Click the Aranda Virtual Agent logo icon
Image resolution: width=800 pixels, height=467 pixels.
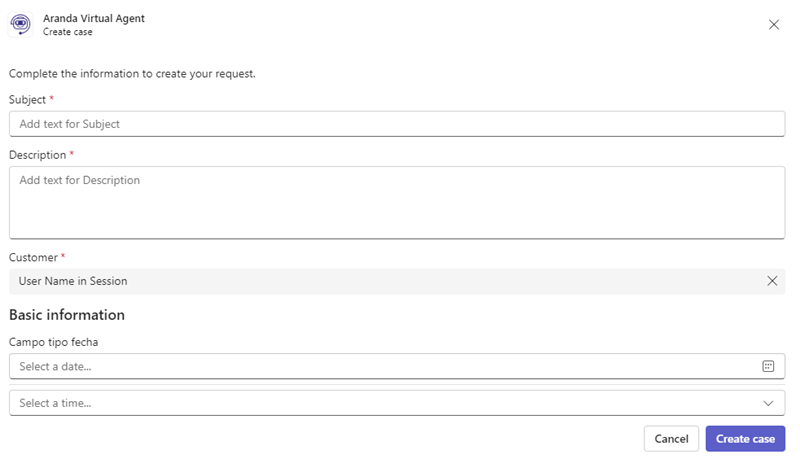pos(20,24)
